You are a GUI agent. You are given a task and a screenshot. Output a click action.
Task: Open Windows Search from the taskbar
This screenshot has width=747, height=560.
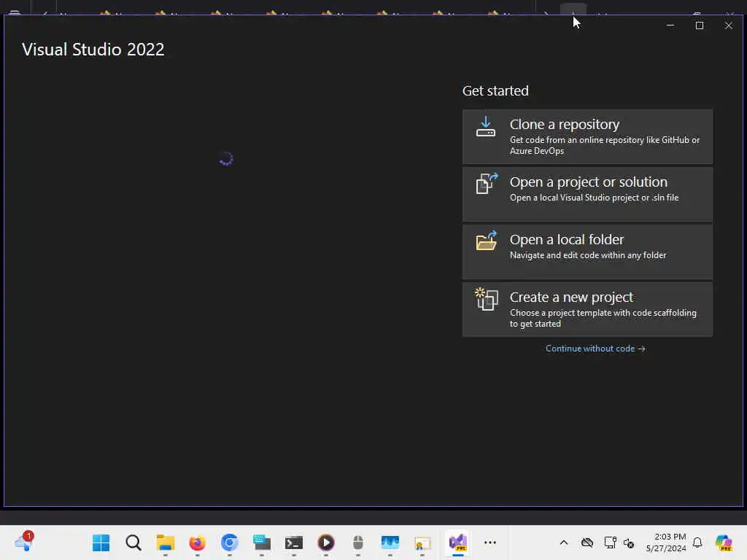click(x=133, y=542)
